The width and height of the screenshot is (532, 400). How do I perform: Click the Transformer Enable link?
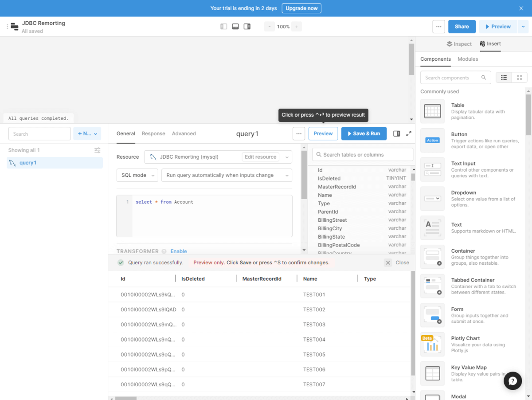tap(179, 251)
